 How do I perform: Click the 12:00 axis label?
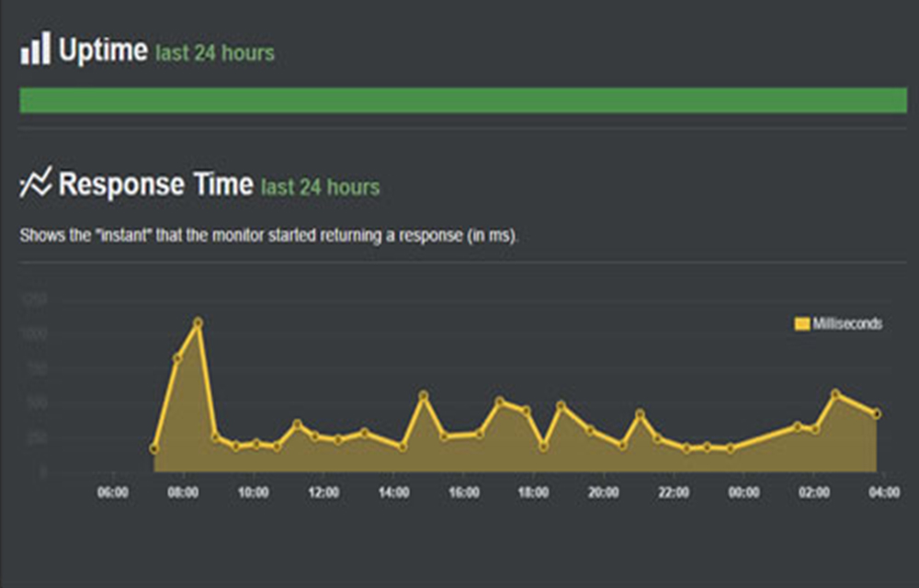click(323, 492)
